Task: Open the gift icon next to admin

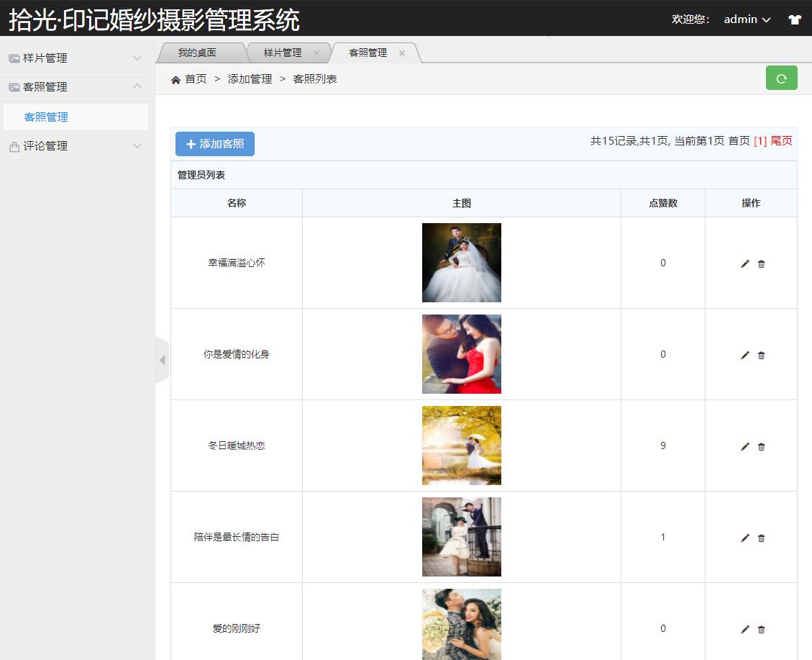Action: [794, 19]
